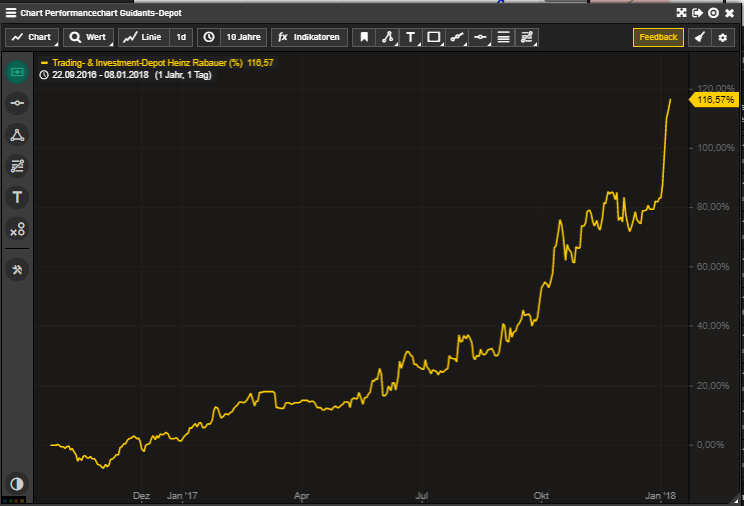Click the export arrow icon in title bar
The width and height of the screenshot is (744, 506).
click(697, 13)
